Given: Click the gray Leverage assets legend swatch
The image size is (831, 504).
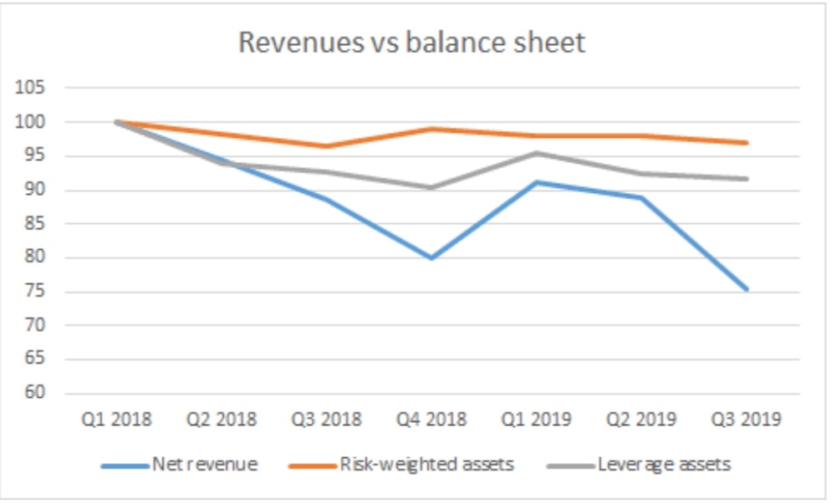Looking at the screenshot, I should [571, 466].
